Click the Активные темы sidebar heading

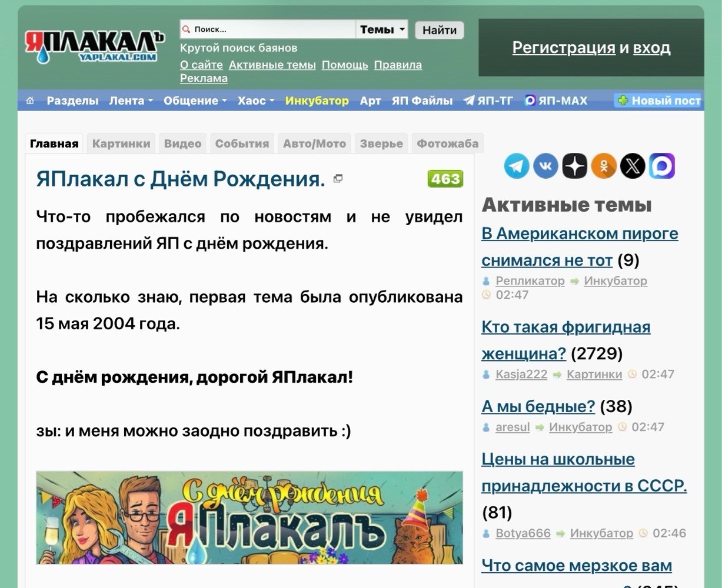point(567,205)
